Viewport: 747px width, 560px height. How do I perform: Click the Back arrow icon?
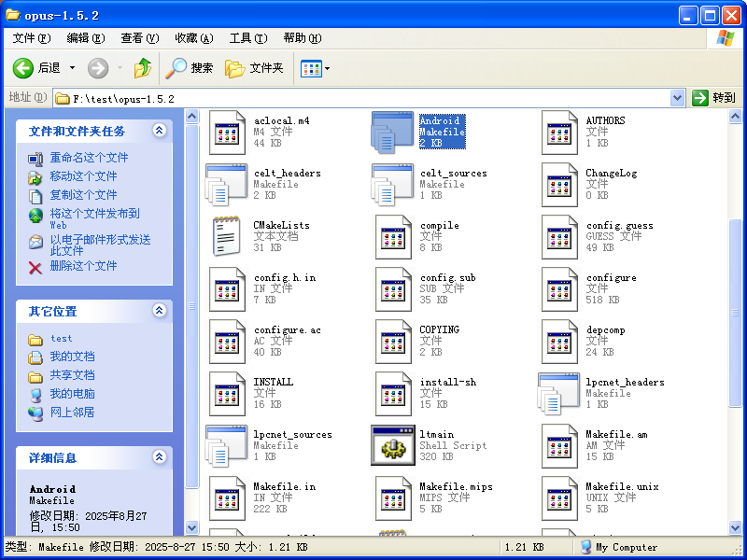point(22,68)
